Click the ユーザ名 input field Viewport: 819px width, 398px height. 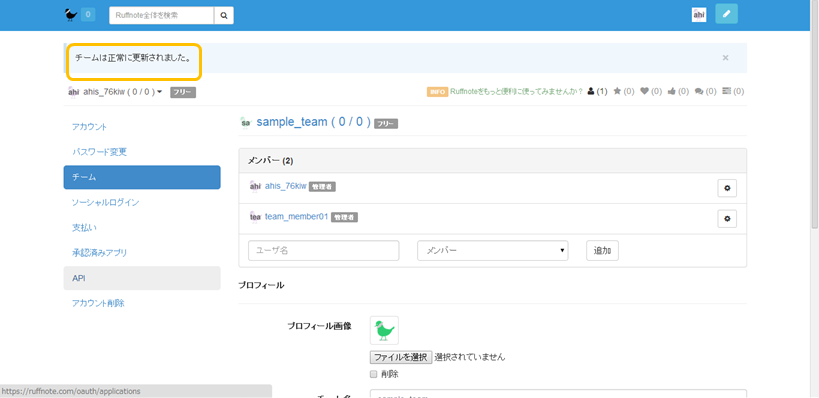(324, 251)
